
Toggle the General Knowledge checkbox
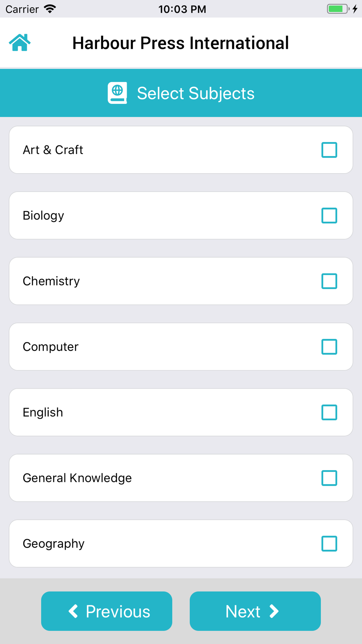[x=329, y=478]
